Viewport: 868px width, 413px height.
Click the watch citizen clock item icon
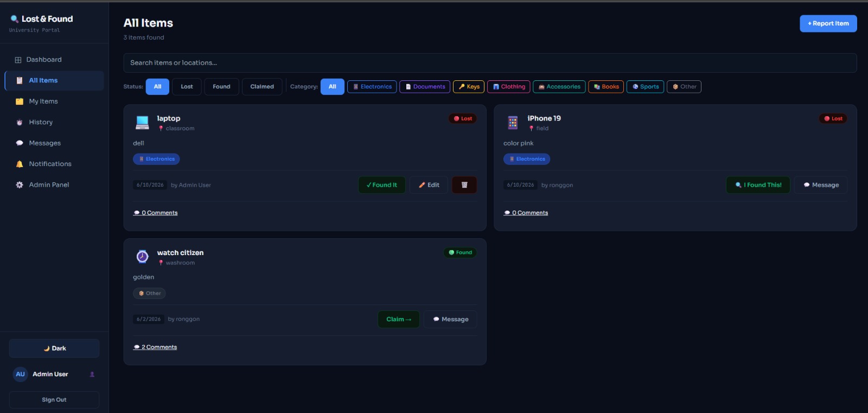pyautogui.click(x=142, y=257)
